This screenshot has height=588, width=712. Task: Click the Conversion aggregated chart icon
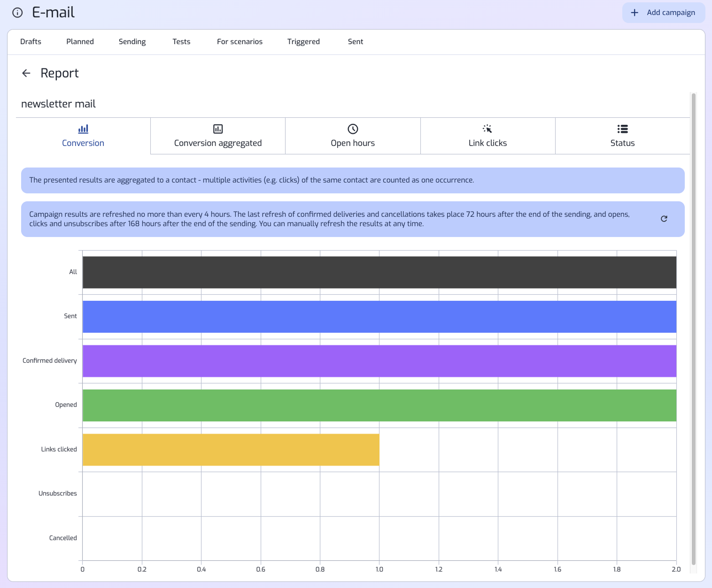(x=218, y=129)
